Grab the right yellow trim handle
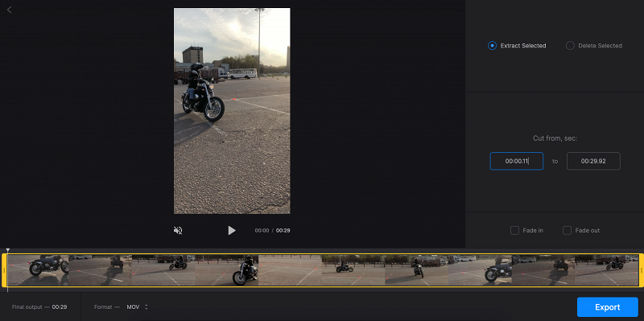Viewport: 644px width, 321px height. (641, 270)
